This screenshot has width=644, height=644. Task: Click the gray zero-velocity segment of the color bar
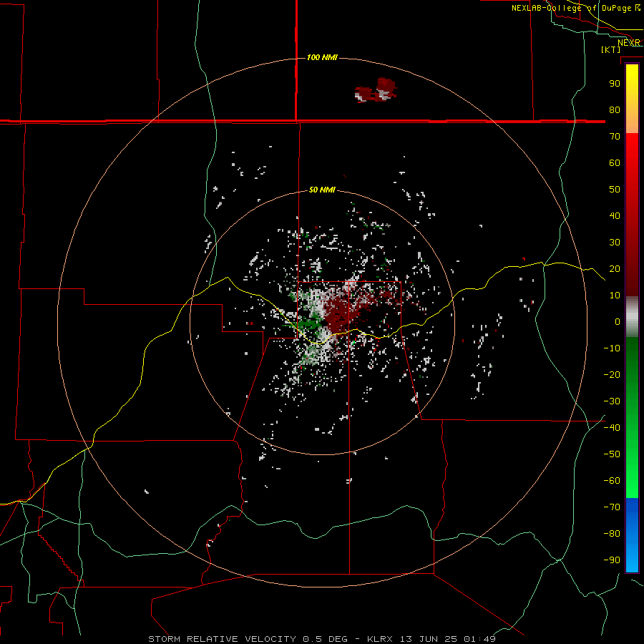632,318
